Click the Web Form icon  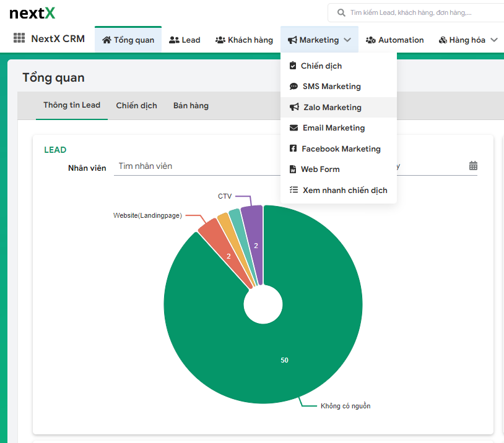pos(293,169)
